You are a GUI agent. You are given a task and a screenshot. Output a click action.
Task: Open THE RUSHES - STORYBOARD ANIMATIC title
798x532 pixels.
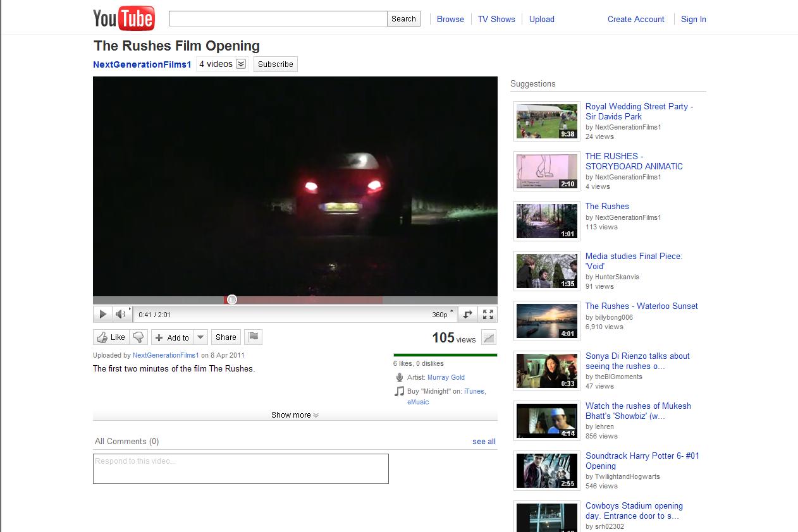coord(634,161)
